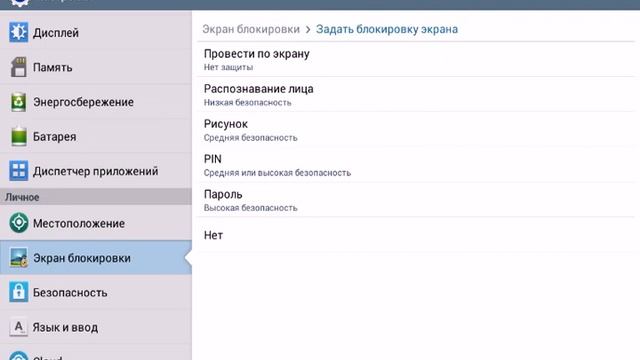Choose PIN lock option
640x360 pixels.
coord(416,164)
